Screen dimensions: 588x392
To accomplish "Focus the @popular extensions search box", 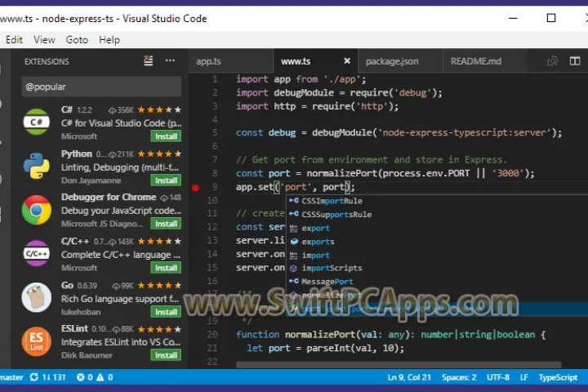I will click(101, 87).
